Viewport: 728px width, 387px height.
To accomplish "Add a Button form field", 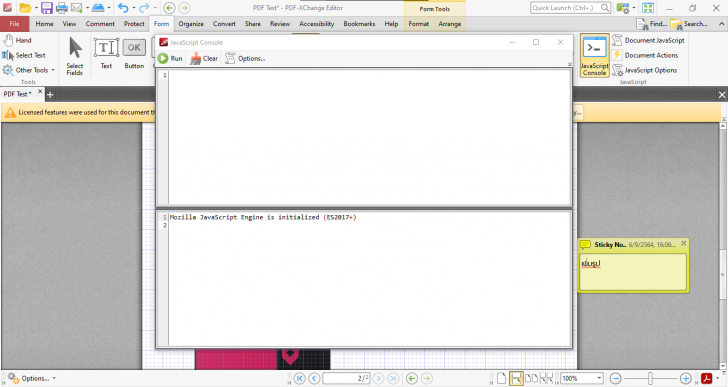I will point(134,54).
